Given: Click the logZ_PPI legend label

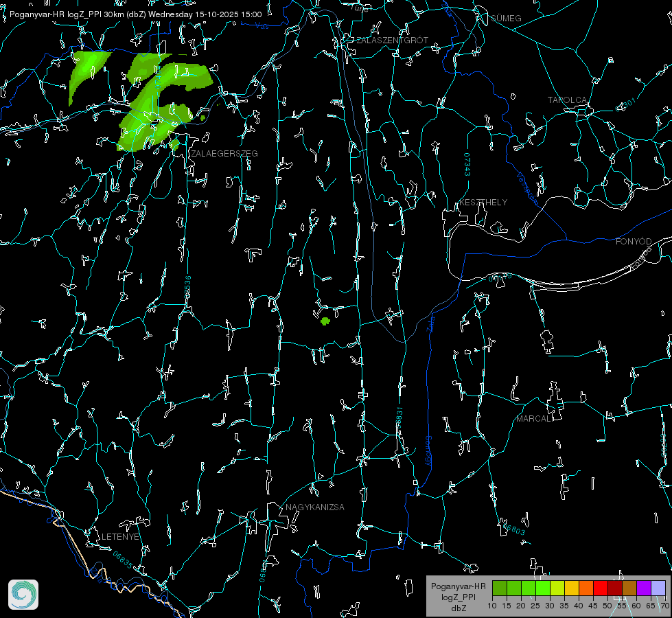Looking at the screenshot, I should click(459, 597).
